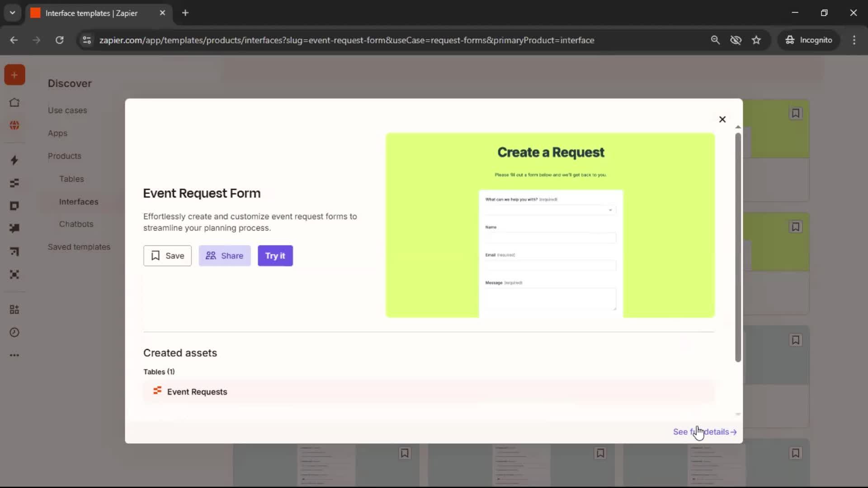Open See full details link
Screen dimensions: 868x488
705,432
